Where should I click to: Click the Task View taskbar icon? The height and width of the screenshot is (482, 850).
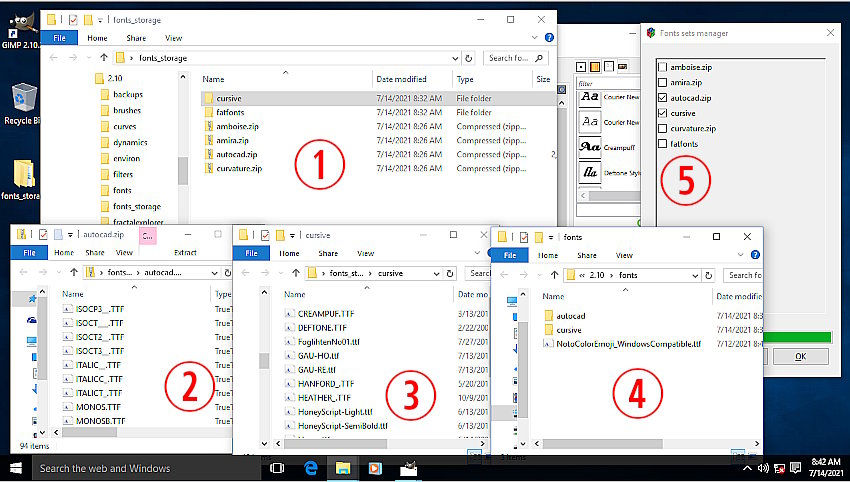point(277,468)
